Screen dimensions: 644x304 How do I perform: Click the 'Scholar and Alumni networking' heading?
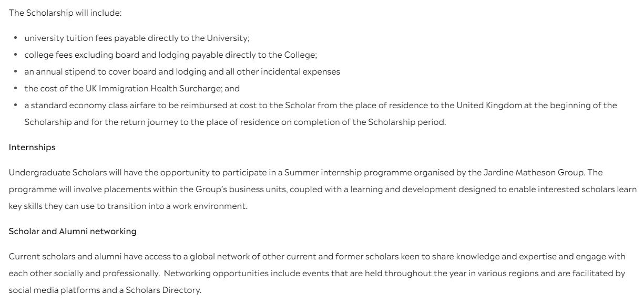click(73, 231)
